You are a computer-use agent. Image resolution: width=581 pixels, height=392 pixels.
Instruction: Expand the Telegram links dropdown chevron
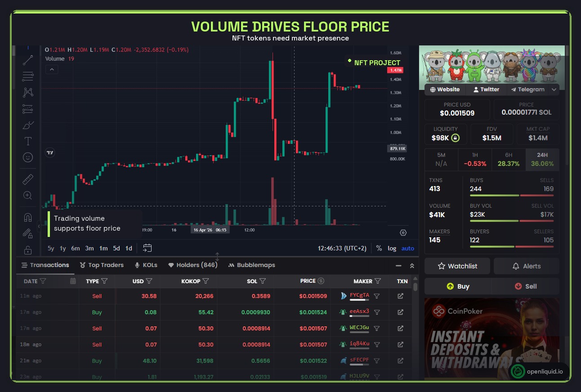[554, 89]
